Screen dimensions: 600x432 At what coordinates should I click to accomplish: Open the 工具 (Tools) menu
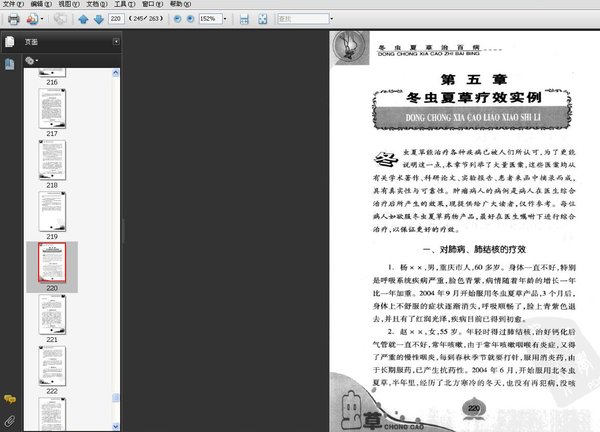point(124,4)
